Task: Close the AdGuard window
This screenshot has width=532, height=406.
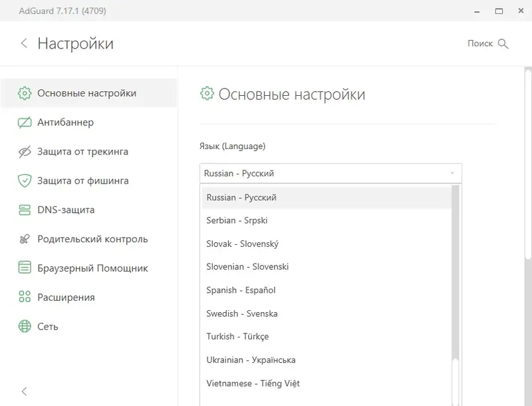Action: pos(521,11)
